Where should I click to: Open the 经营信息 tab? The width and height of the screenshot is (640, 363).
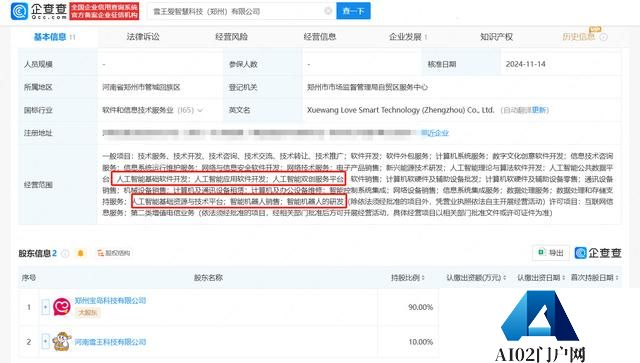(320, 37)
